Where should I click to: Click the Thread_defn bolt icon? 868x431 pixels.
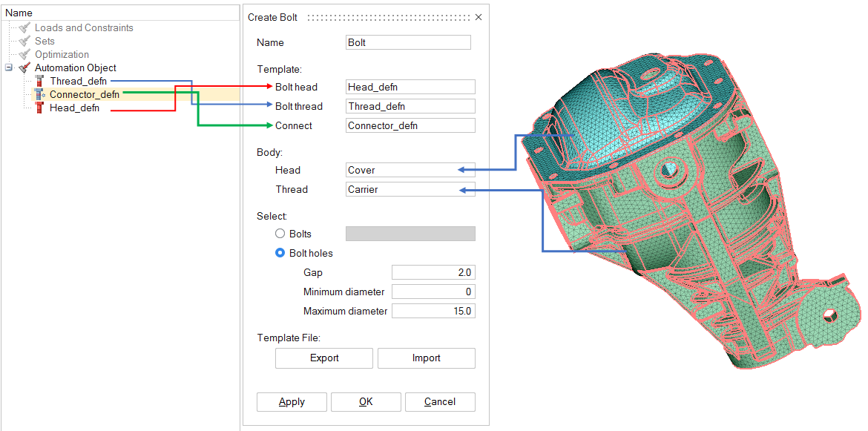point(39,81)
